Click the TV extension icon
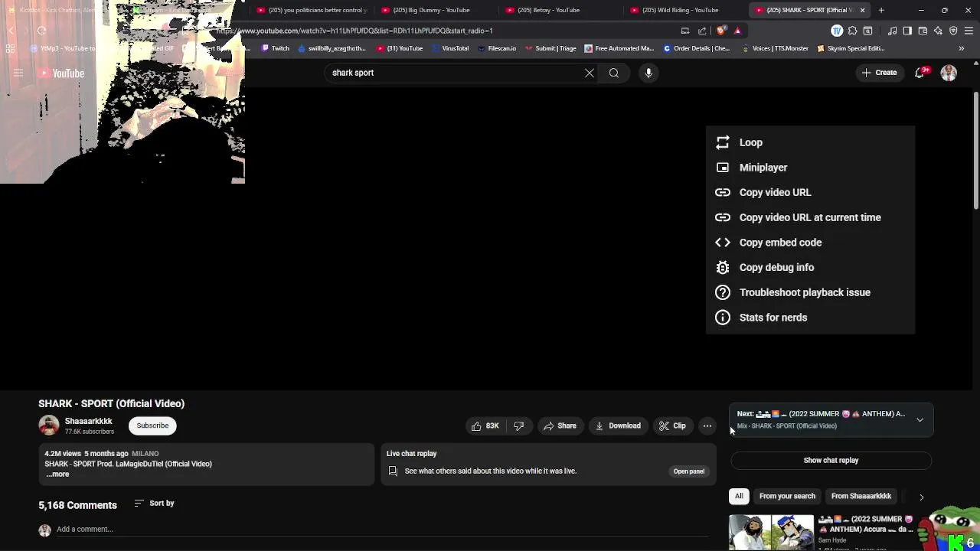The image size is (980, 551). [837, 31]
